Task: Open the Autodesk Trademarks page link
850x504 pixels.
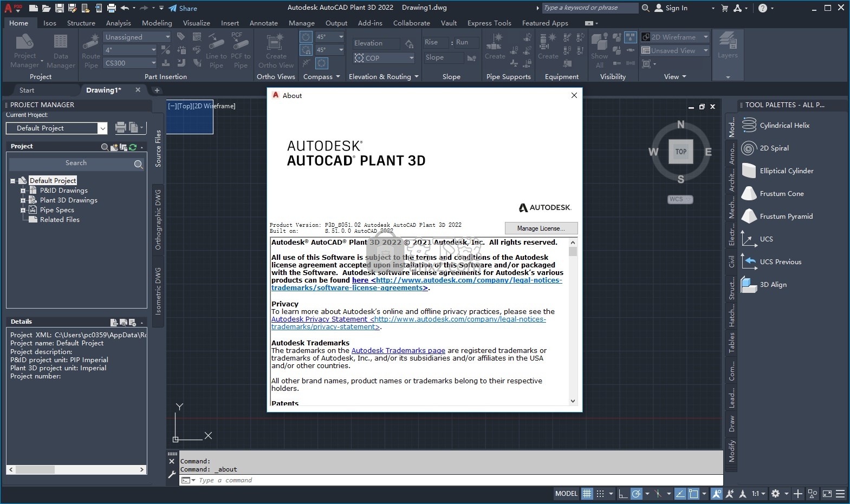Action: pyautogui.click(x=398, y=350)
